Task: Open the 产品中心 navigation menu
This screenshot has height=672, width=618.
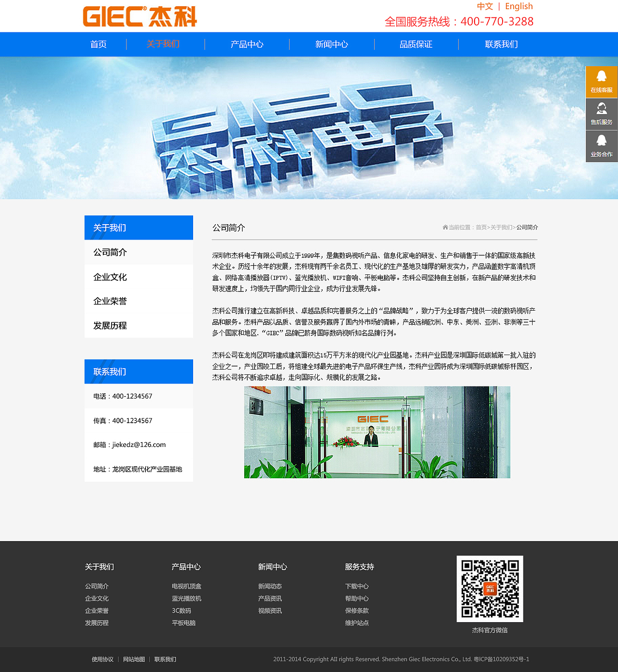Action: coord(247,44)
